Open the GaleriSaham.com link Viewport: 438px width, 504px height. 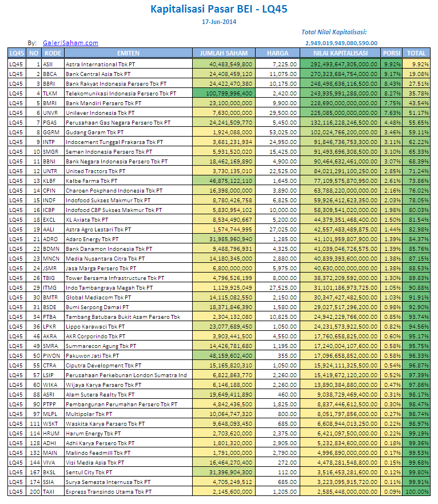70,43
